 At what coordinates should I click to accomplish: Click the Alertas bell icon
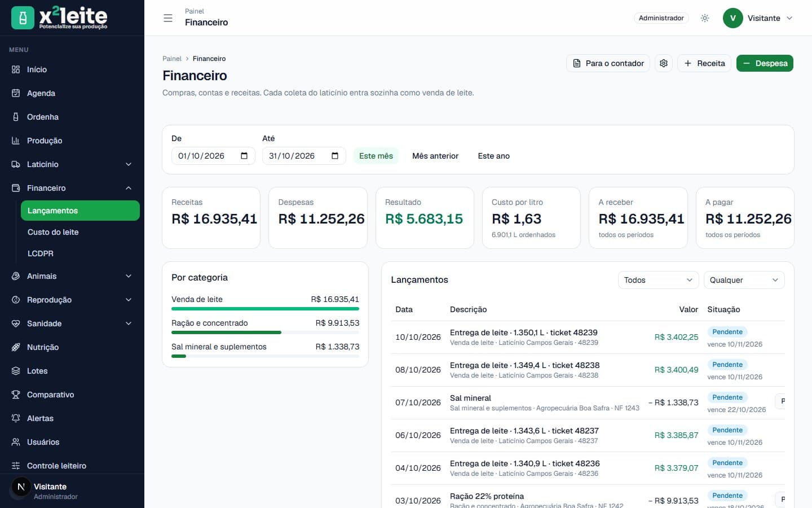pos(16,418)
